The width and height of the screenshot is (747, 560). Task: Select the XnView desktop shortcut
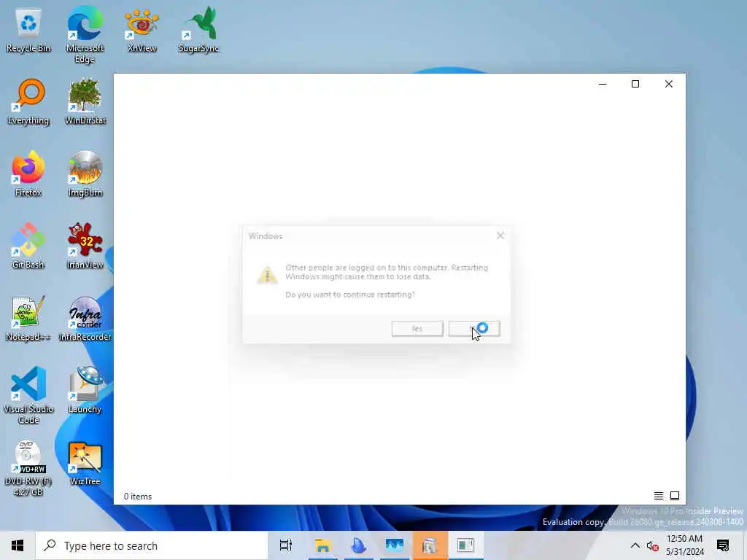142,30
